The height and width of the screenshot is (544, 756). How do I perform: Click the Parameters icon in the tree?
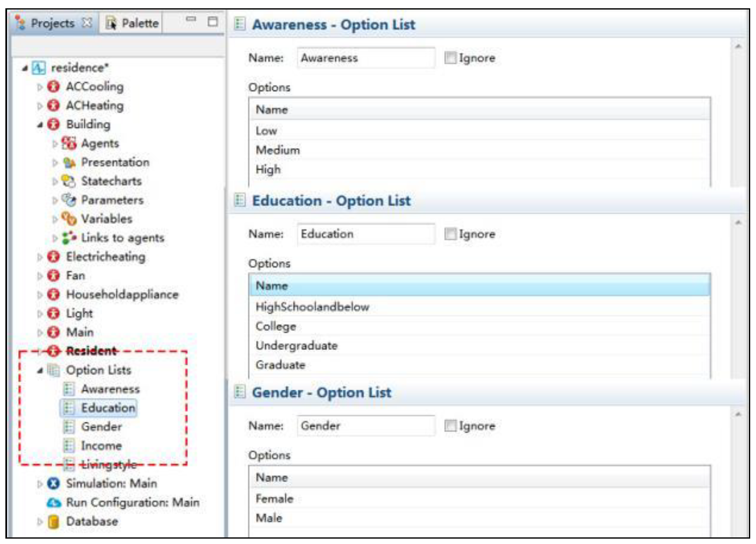[x=69, y=200]
